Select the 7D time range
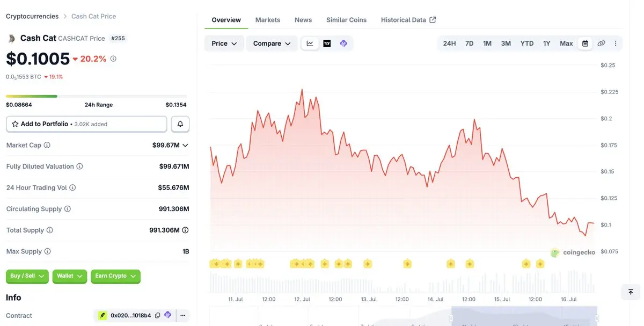The image size is (644, 326). point(470,44)
